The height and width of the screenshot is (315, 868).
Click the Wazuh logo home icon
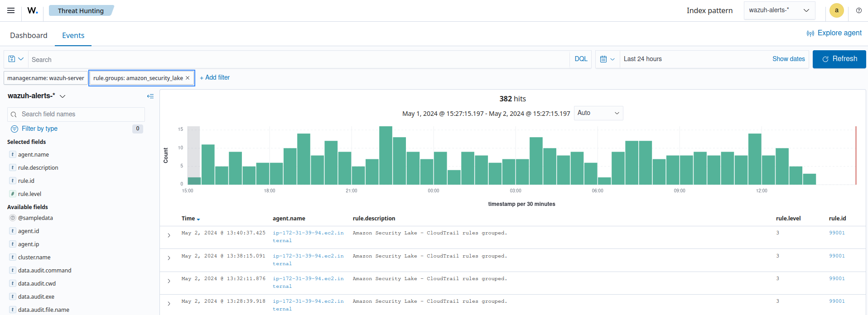click(x=32, y=10)
